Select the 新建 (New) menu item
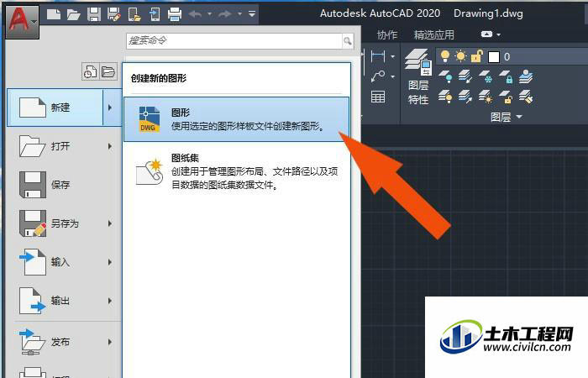This screenshot has height=378, width=588. [x=55, y=108]
